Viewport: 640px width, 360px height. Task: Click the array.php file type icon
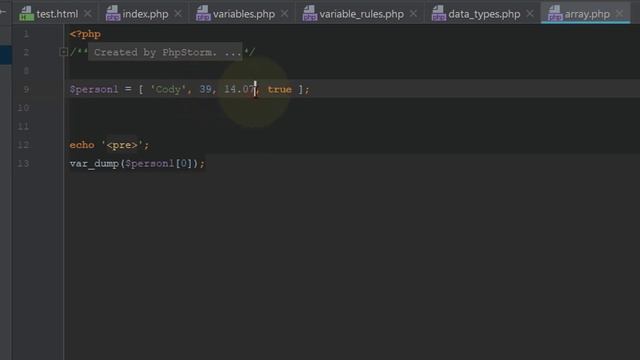555,13
